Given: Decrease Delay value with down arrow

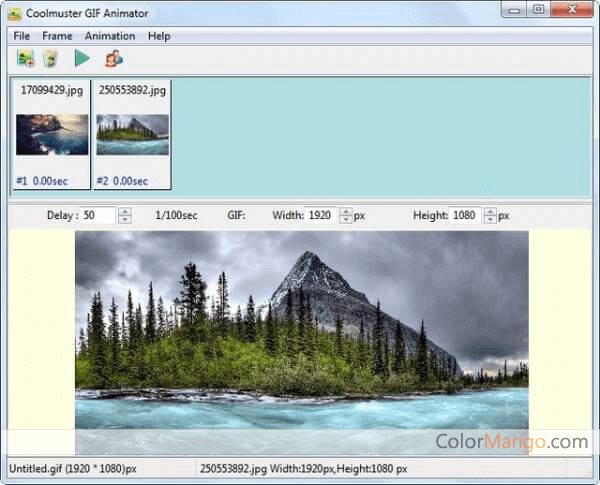Looking at the screenshot, I should tap(125, 219).
